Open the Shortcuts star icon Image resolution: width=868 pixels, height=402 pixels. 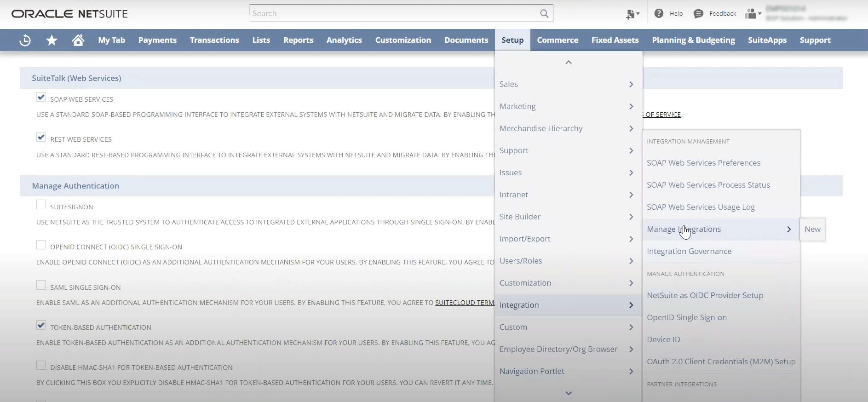coord(52,40)
